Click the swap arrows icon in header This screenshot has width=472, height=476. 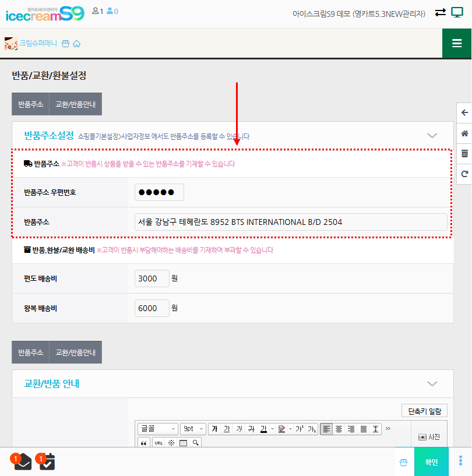point(440,12)
